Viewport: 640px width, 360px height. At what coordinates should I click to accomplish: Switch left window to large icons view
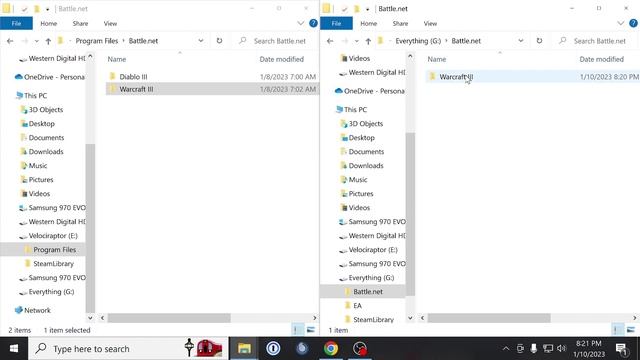[x=311, y=330]
